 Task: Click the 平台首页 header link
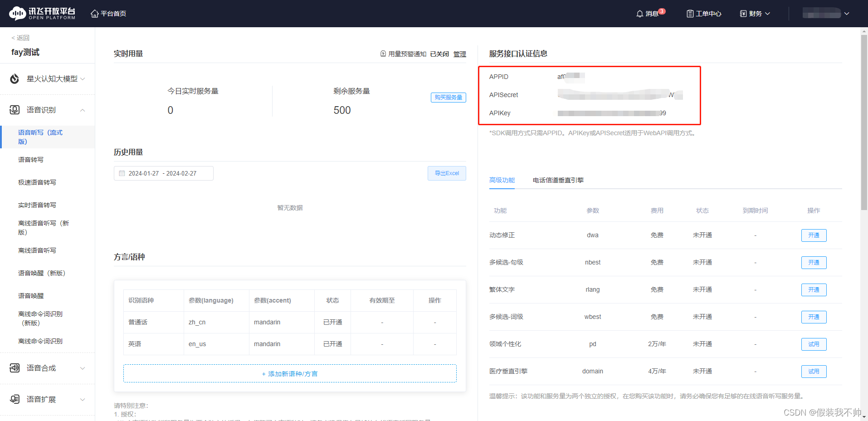click(x=113, y=14)
